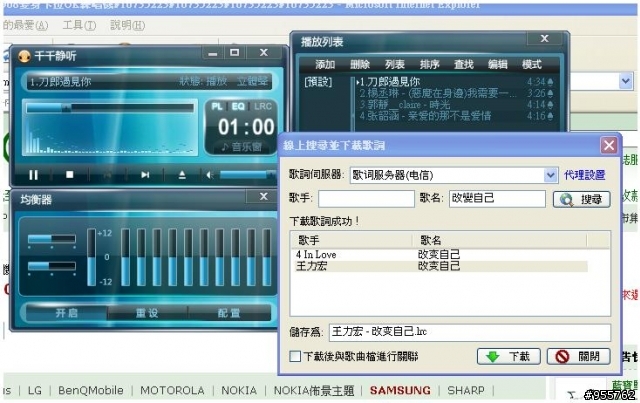Image resolution: width=640 pixels, height=403 pixels.
Task: Open the 模式 playlist menu
Action: click(531, 65)
